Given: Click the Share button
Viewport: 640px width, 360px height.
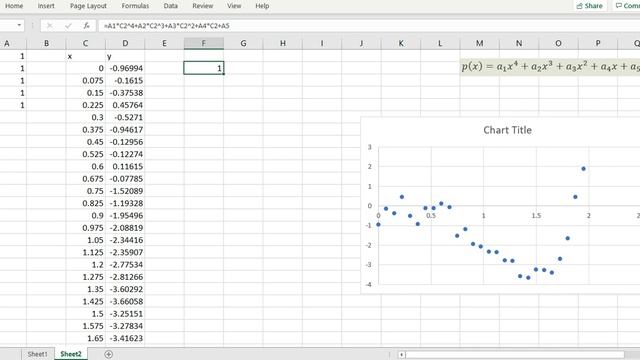Looking at the screenshot, I should [589, 6].
